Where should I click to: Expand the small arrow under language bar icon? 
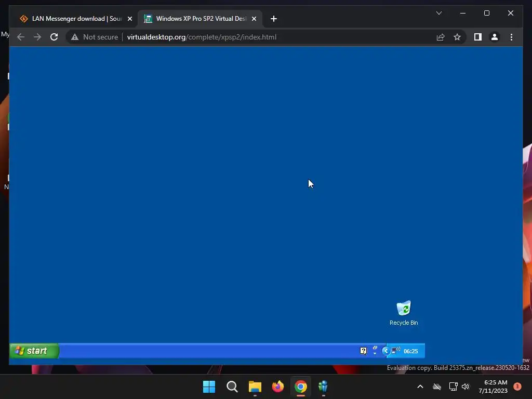pos(375,353)
